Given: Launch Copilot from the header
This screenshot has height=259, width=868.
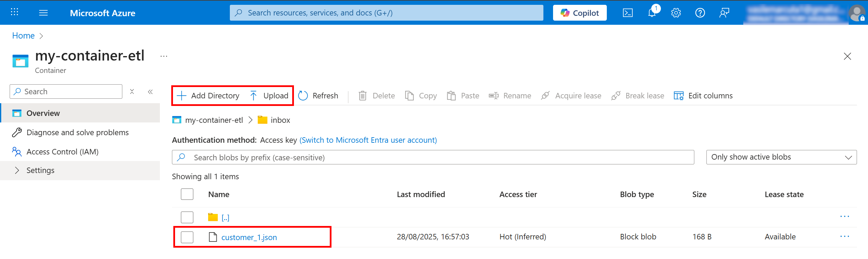Looking at the screenshot, I should click(580, 13).
